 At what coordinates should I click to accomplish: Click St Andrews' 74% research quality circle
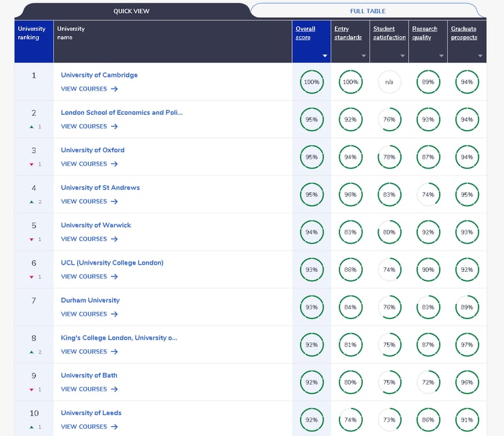click(x=428, y=194)
